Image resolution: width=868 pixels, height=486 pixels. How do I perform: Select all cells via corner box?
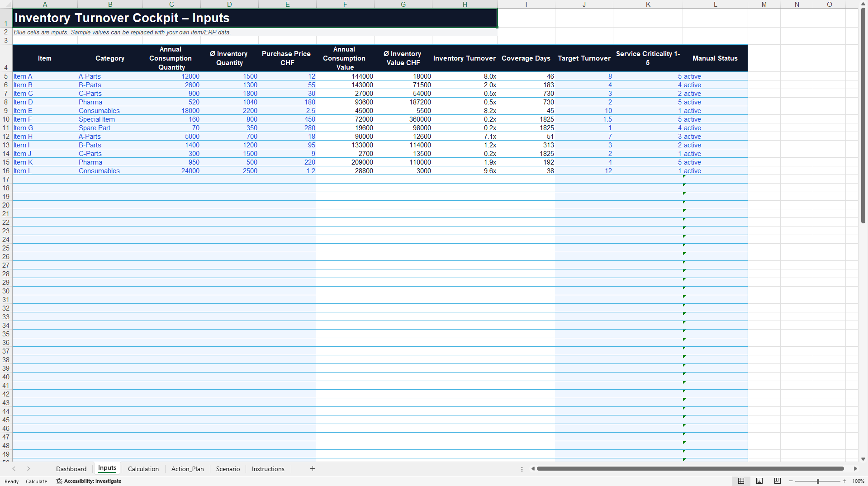click(6, 4)
